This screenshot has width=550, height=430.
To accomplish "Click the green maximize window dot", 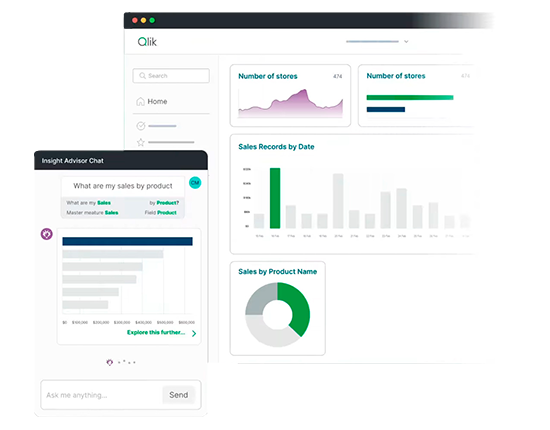I will tap(152, 20).
